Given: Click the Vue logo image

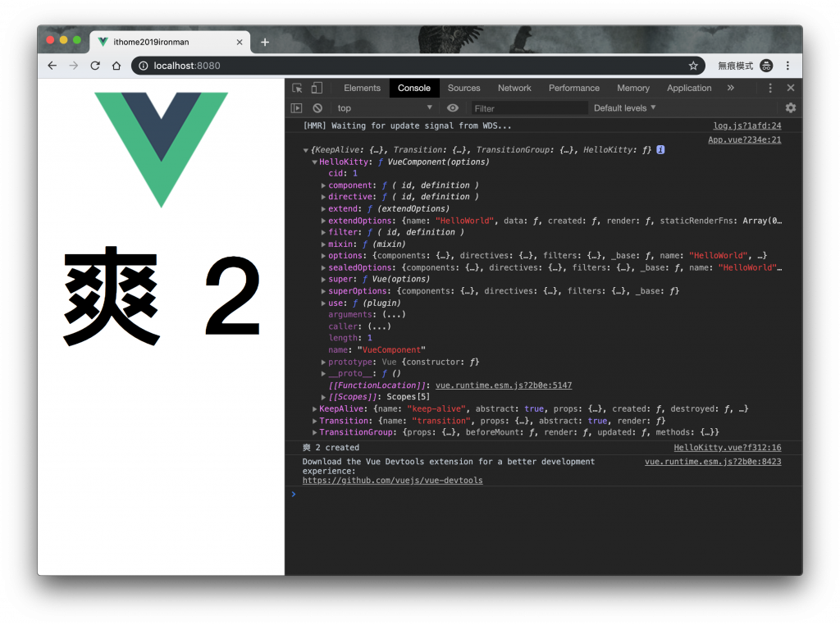Looking at the screenshot, I should pos(162,149).
